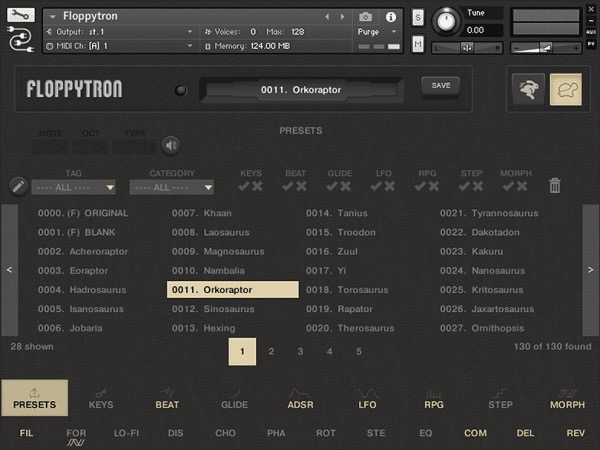Toggle the REV effect
The image size is (600, 450).
(x=576, y=433)
